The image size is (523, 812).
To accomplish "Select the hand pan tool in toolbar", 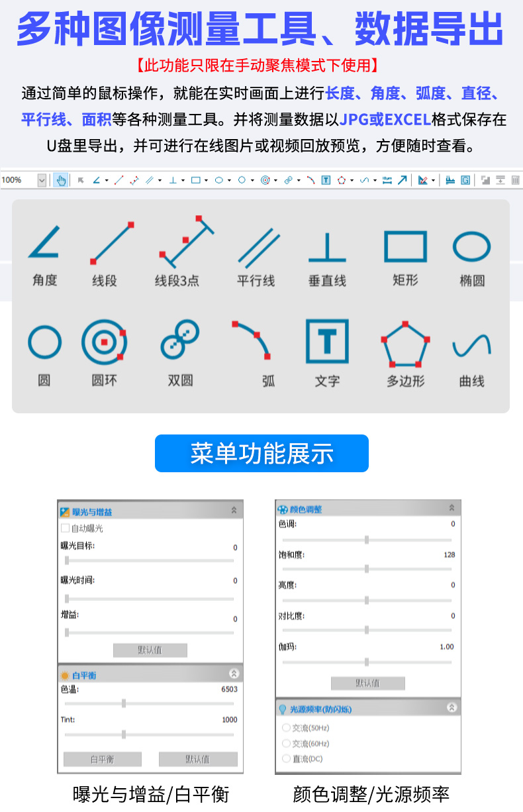I will 61,180.
